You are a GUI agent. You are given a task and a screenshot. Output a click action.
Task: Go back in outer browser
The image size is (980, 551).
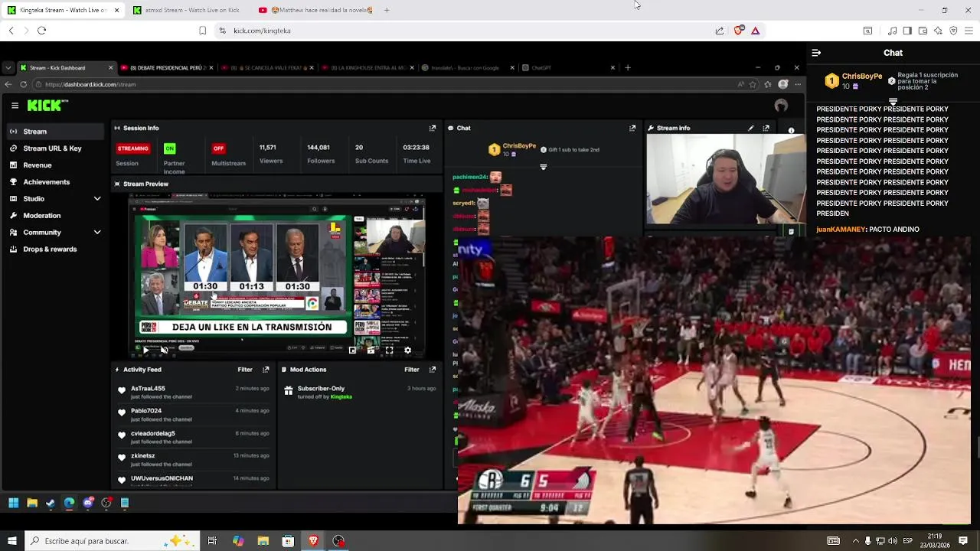11,31
